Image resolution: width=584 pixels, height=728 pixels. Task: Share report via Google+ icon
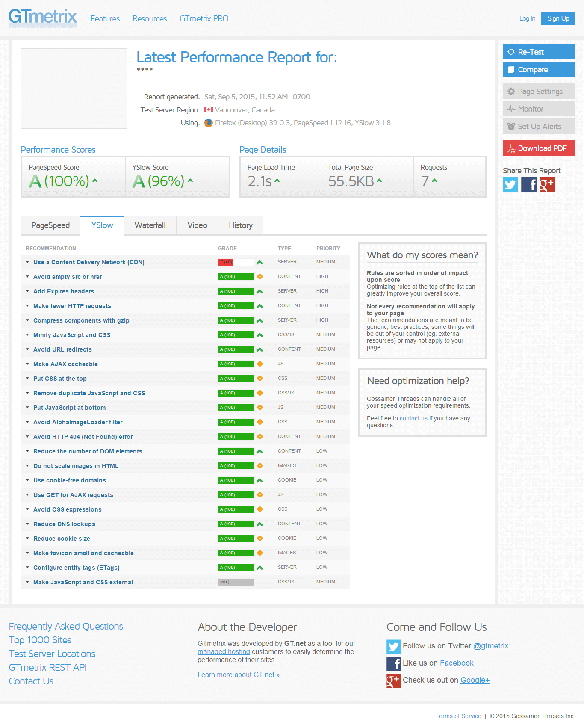[547, 185]
